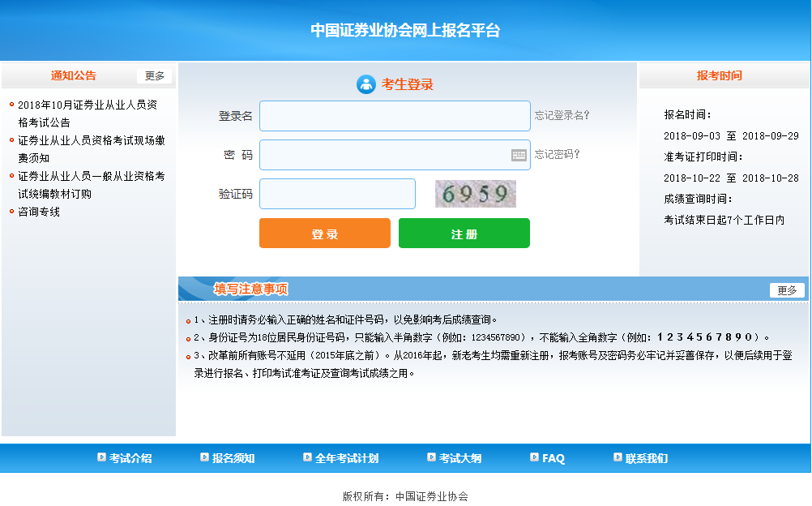Click the captcha image to refresh it
Image resolution: width=812 pixels, height=506 pixels.
point(475,194)
